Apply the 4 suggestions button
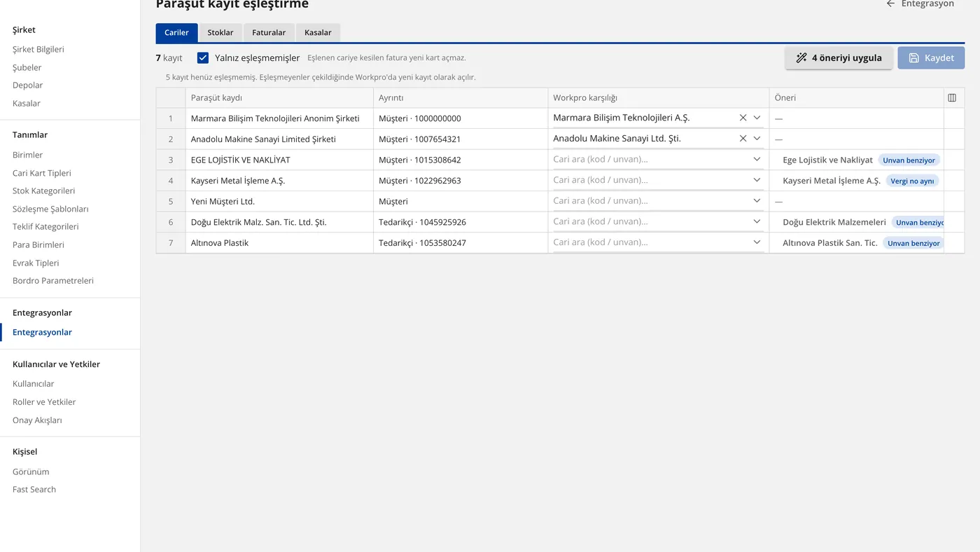 pos(839,58)
